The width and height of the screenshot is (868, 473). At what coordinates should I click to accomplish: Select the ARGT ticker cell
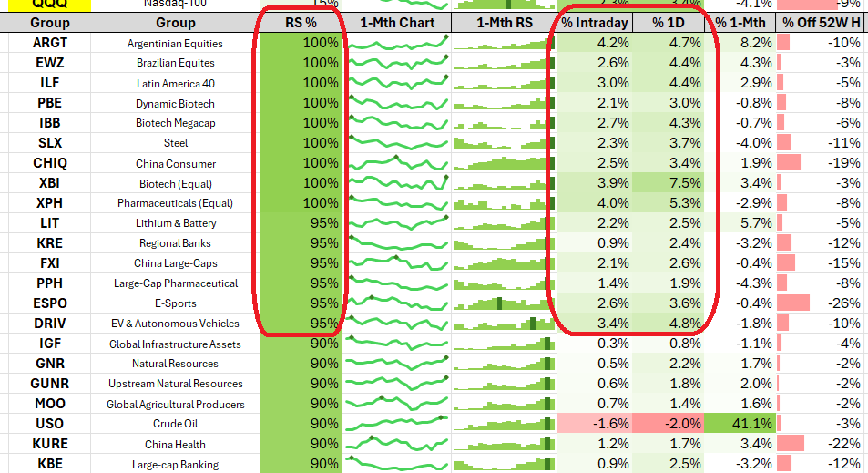tap(50, 43)
